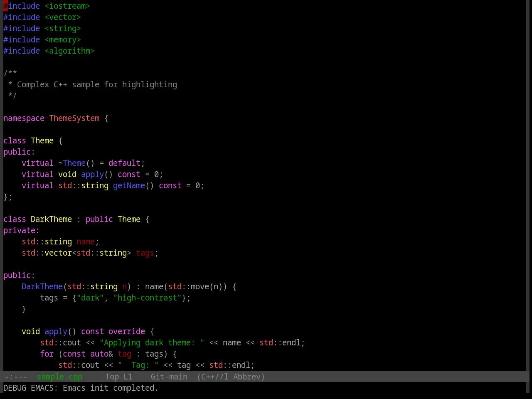Click the closing '};' of class Theme
The image size is (532, 399).
8,197
